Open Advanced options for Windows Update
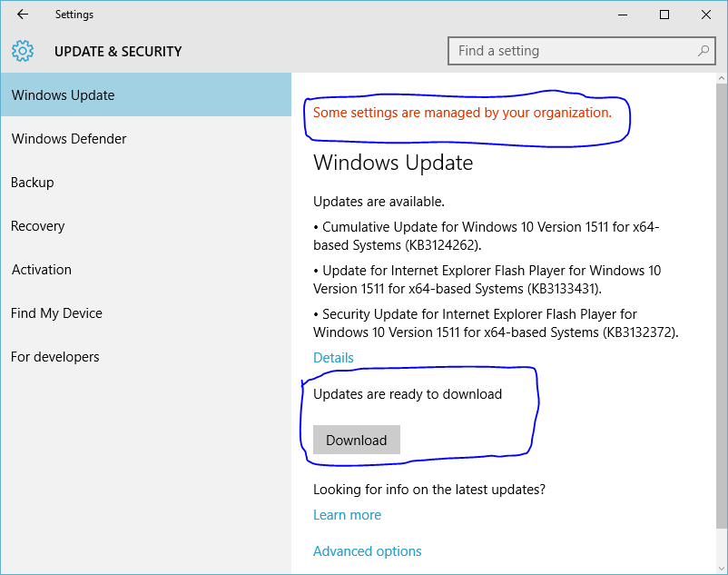728x575 pixels. [367, 550]
